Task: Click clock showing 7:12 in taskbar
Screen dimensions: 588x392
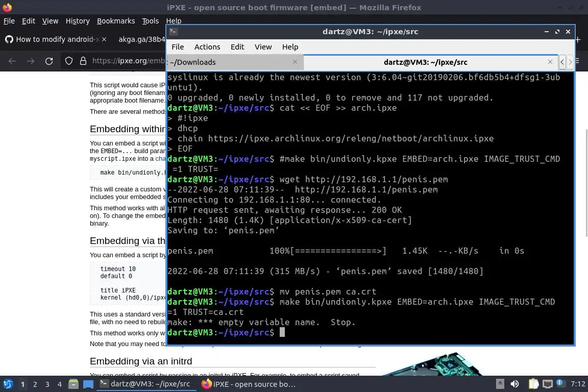Action: [578, 384]
